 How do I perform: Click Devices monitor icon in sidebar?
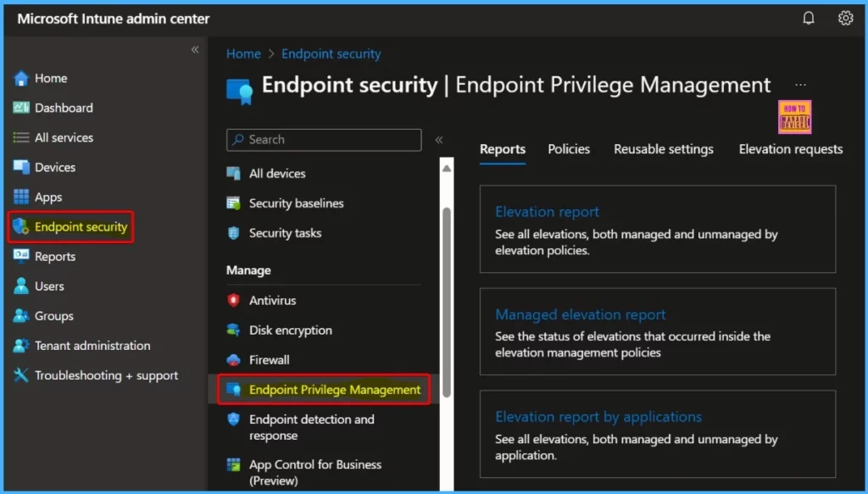point(21,167)
